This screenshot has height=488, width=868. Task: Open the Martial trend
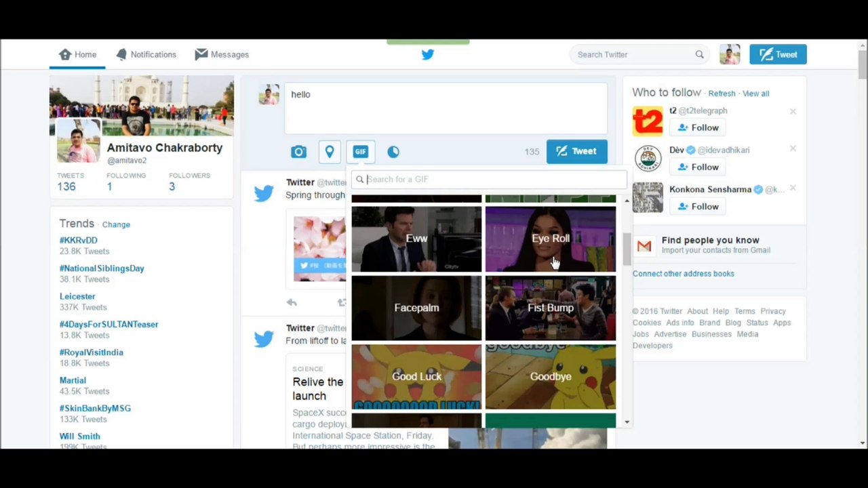point(73,380)
